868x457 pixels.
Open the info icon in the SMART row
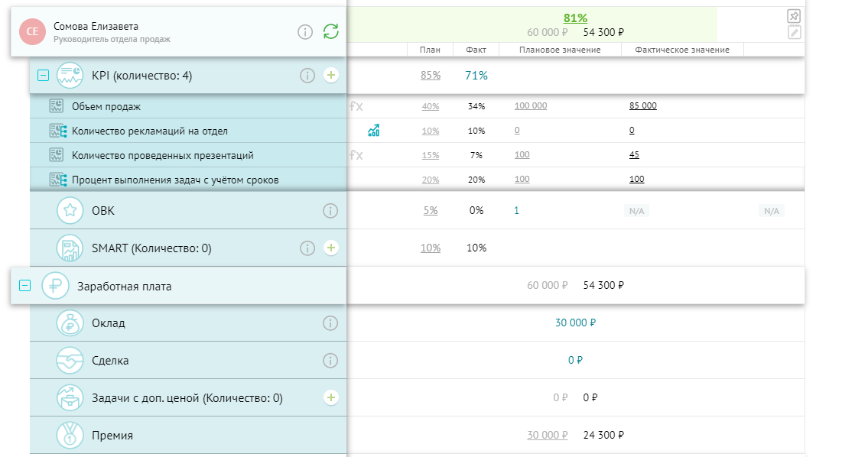pyautogui.click(x=307, y=248)
